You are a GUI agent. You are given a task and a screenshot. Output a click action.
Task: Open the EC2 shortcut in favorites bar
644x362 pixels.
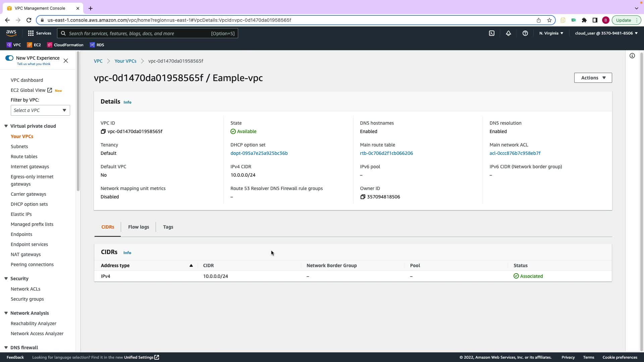(34, 45)
